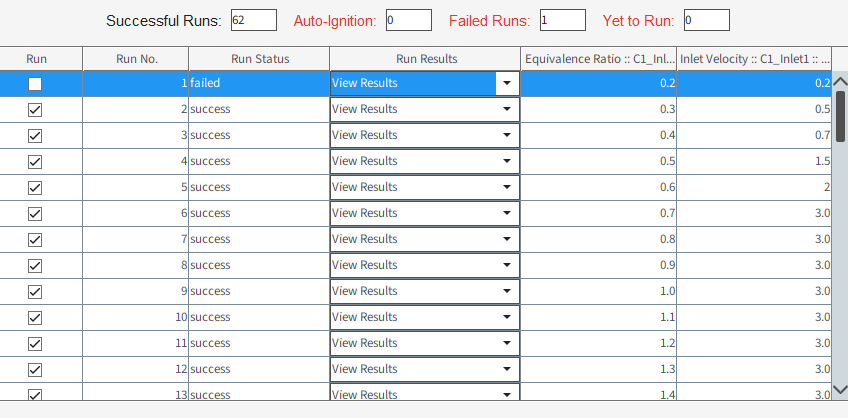Check the Run checkbox for failed run 1
The height and width of the screenshot is (418, 848).
point(35,84)
